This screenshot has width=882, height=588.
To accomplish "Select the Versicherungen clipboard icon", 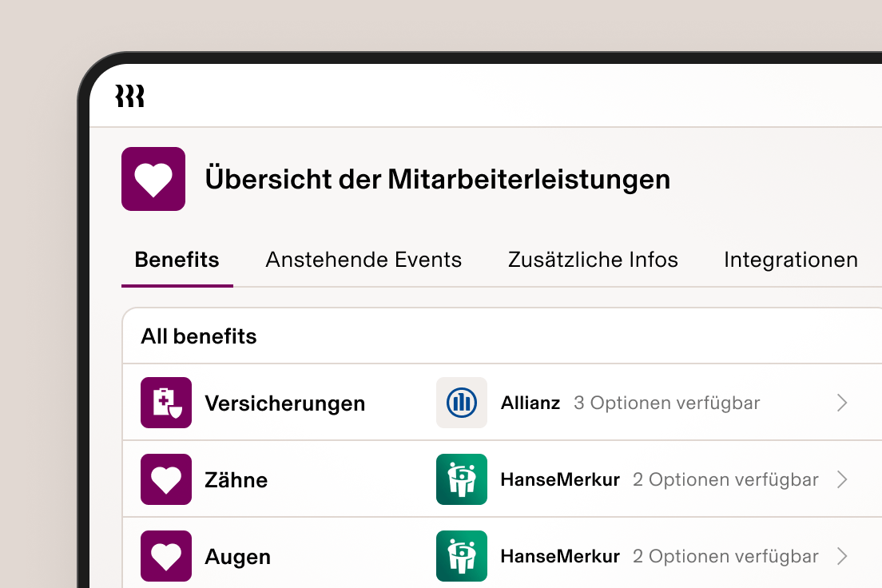I will coord(165,403).
